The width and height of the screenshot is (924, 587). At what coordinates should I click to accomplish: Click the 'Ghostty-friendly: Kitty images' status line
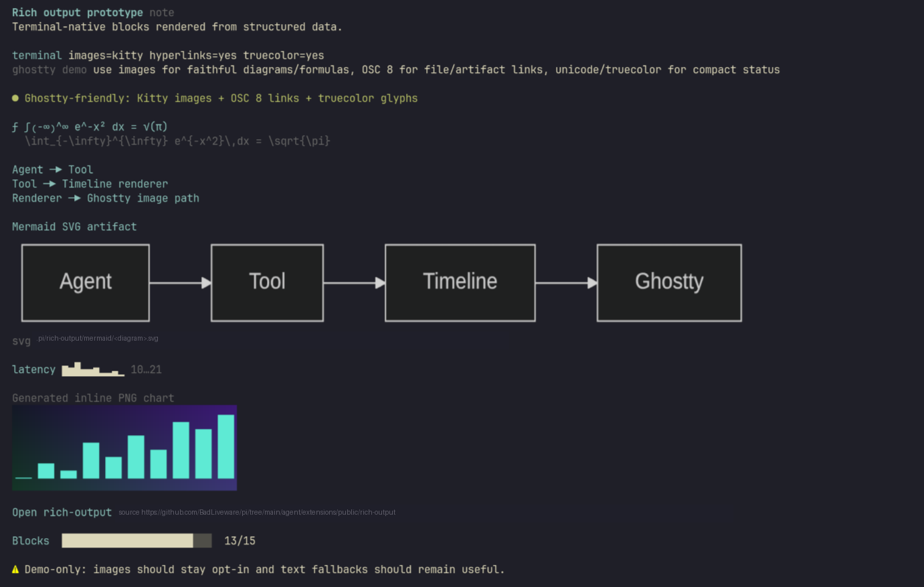click(x=221, y=98)
